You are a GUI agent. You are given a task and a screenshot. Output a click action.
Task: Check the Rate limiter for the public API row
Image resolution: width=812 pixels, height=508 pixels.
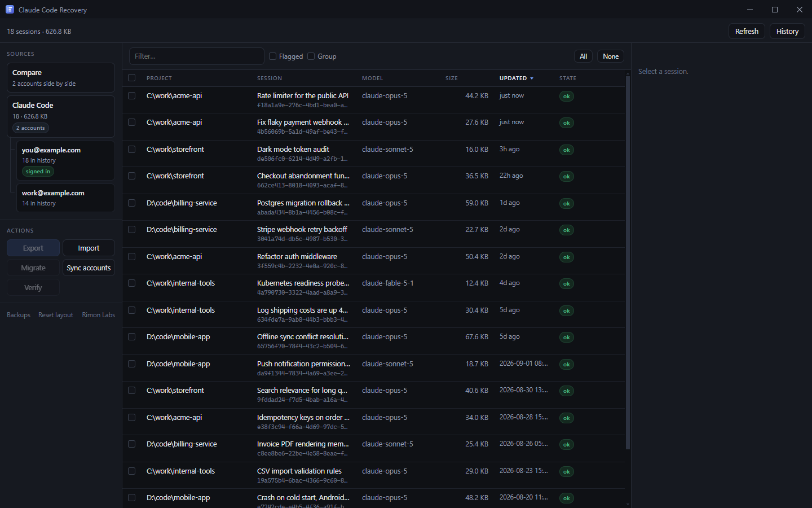(x=131, y=96)
